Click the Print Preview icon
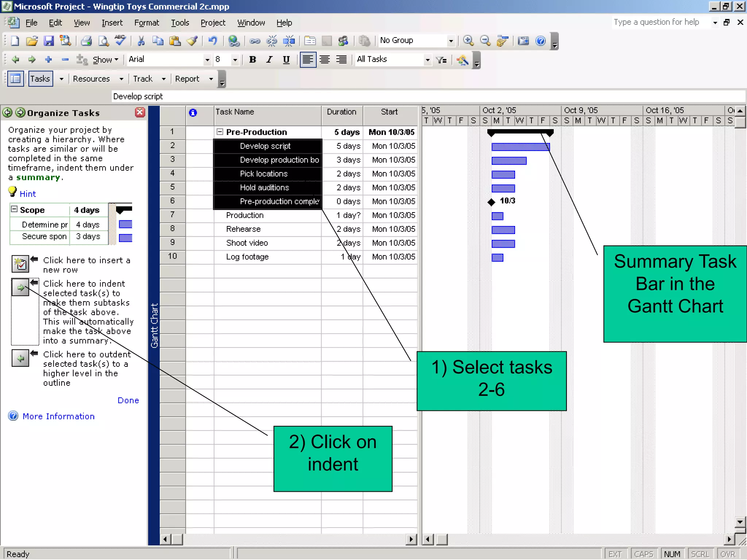The image size is (747, 560). 104,41
